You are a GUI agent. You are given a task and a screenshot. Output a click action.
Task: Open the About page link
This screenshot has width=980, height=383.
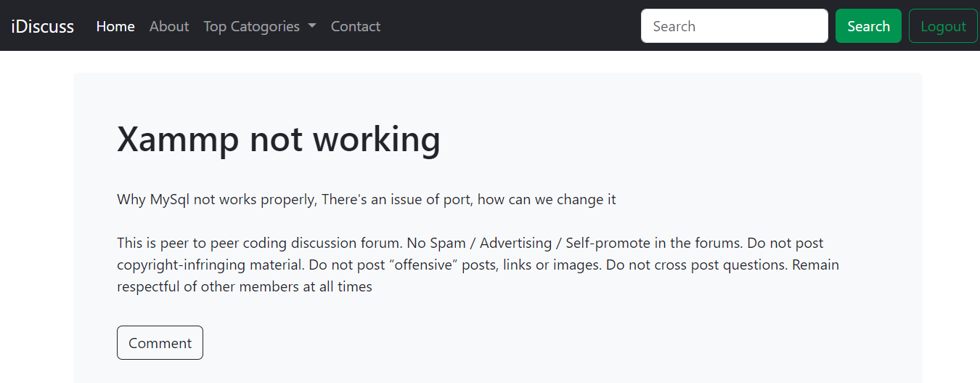169,26
